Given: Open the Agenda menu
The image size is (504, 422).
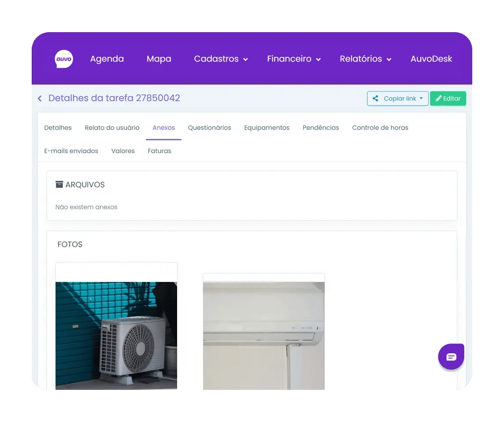Looking at the screenshot, I should [107, 59].
